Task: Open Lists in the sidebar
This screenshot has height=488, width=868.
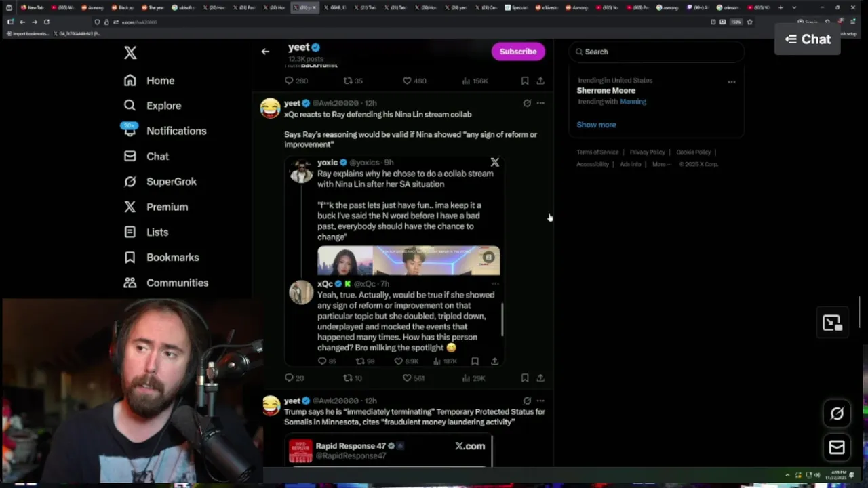Action: [x=146, y=232]
